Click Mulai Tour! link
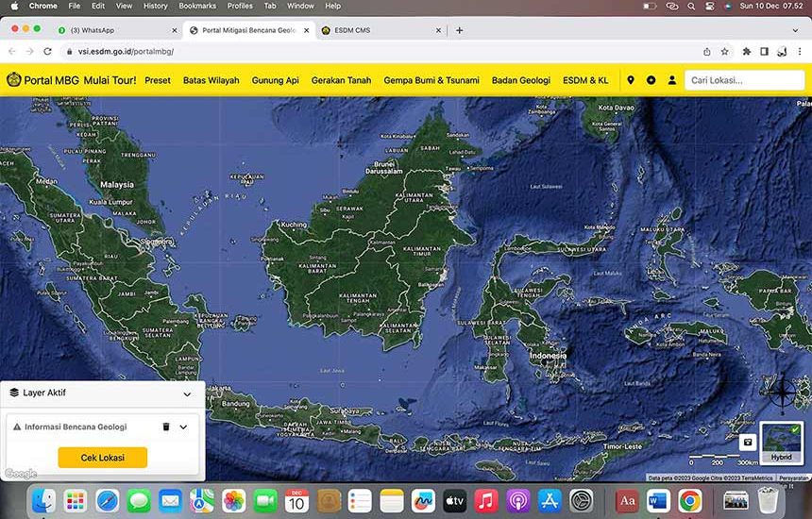This screenshot has height=519, width=812. (110, 80)
